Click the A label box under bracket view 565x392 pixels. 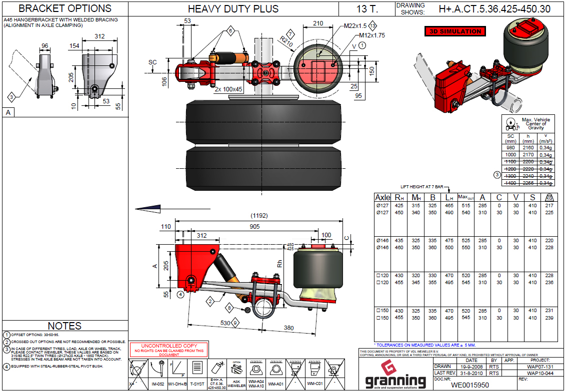click(8, 112)
